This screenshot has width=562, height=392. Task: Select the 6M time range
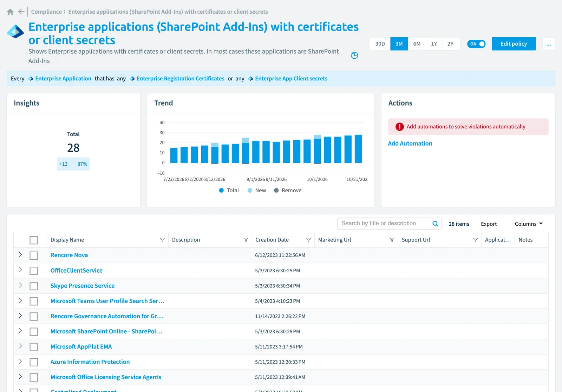point(417,44)
